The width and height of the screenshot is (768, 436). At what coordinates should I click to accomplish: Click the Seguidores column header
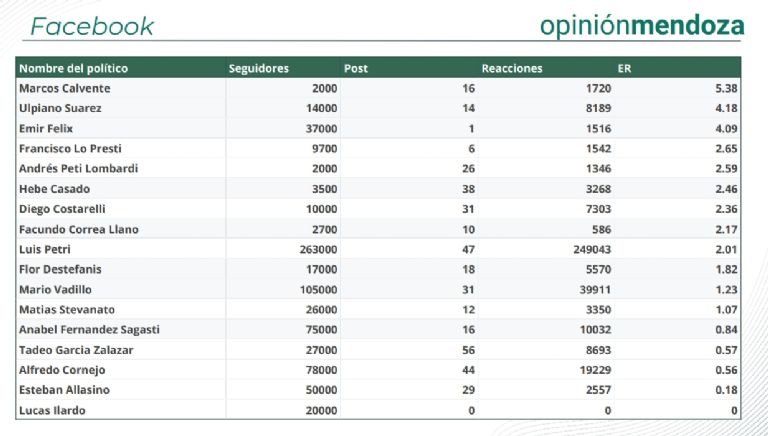point(258,68)
